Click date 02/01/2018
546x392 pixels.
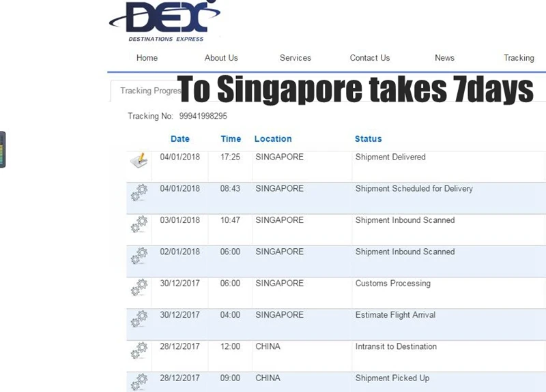pos(180,252)
